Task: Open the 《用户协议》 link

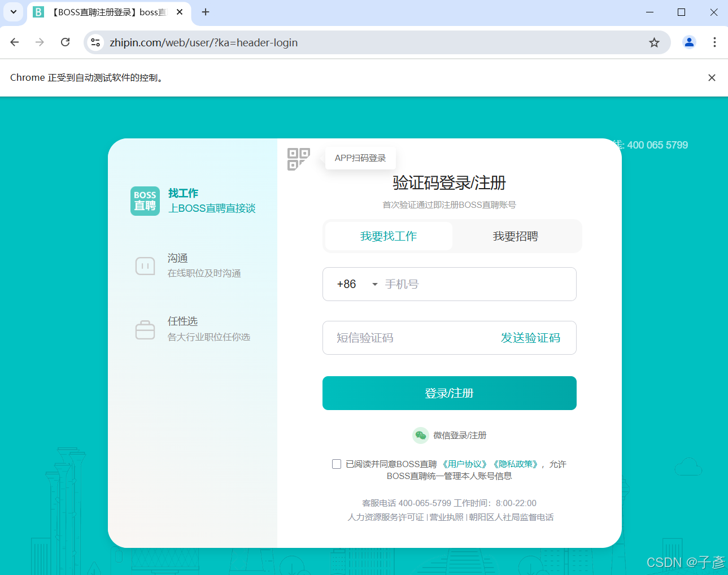Action: click(464, 464)
